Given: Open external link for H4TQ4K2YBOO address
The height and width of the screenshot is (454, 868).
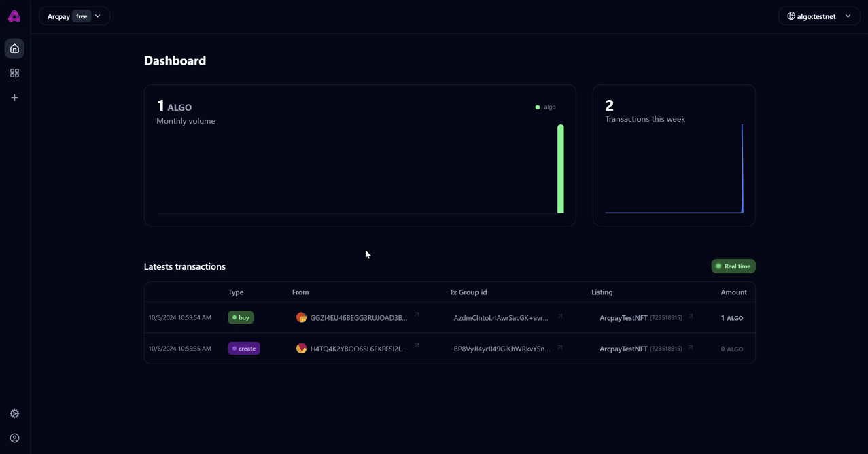Looking at the screenshot, I should click(417, 346).
